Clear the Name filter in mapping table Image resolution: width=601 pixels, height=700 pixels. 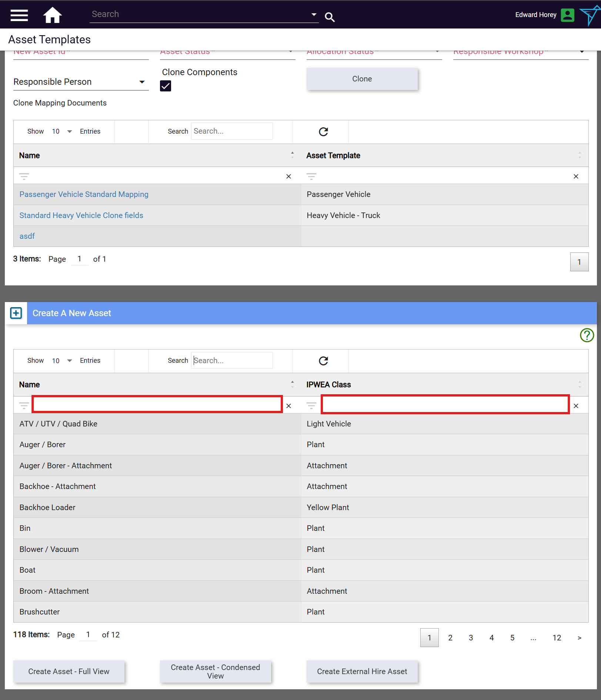click(289, 177)
